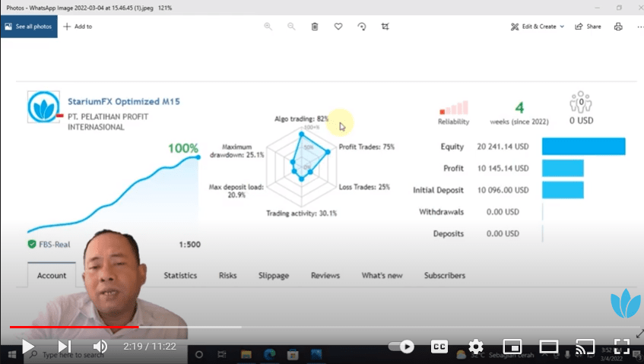Click the lotus channel watermark logo
Image resolution: width=644 pixels, height=364 pixels.
(x=626, y=303)
